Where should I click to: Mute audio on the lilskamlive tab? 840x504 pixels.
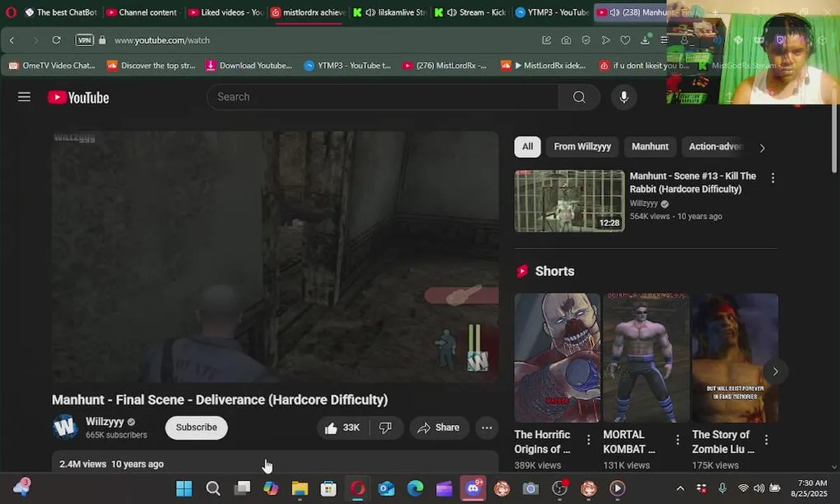point(371,13)
